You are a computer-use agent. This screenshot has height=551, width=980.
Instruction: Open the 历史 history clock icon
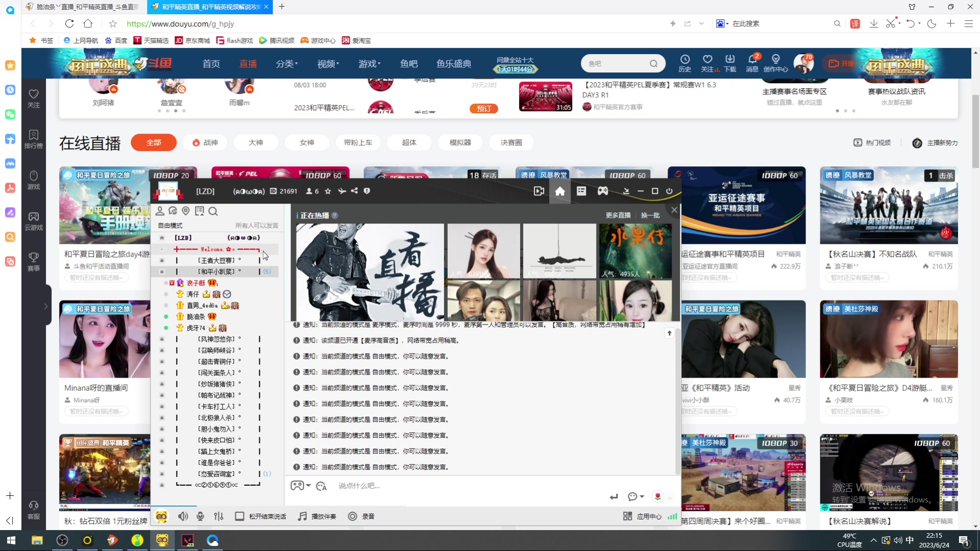pyautogui.click(x=684, y=63)
